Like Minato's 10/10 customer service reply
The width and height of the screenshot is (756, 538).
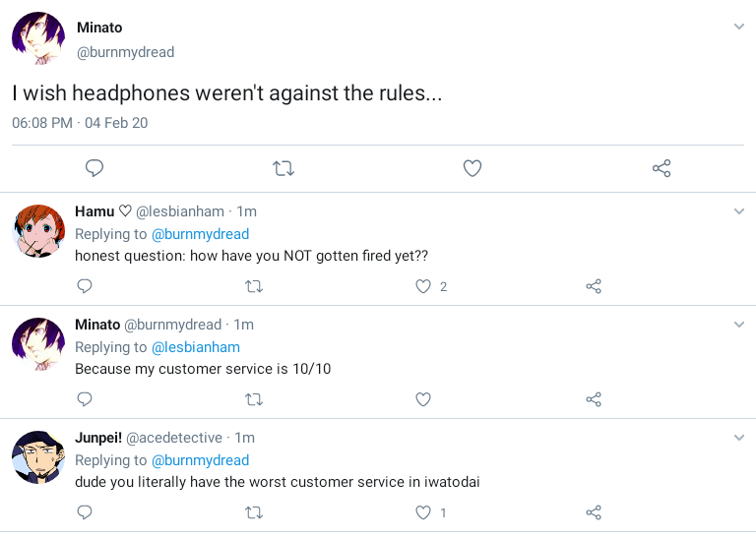tap(423, 399)
